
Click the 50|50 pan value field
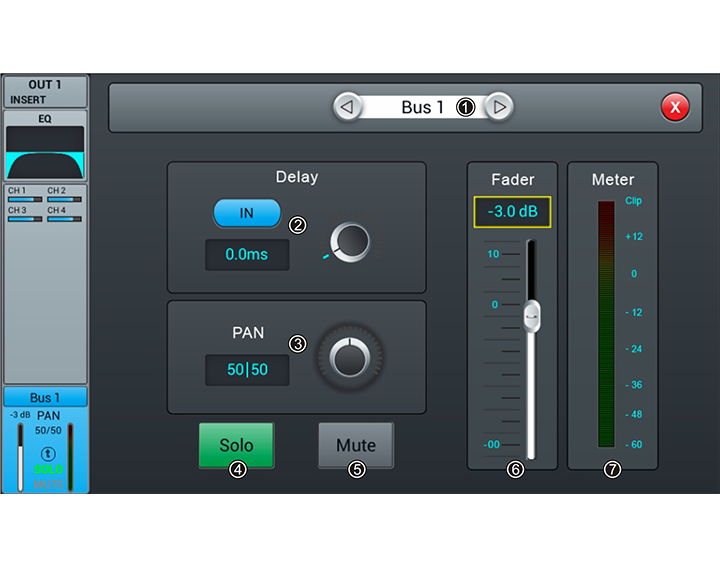click(x=247, y=369)
